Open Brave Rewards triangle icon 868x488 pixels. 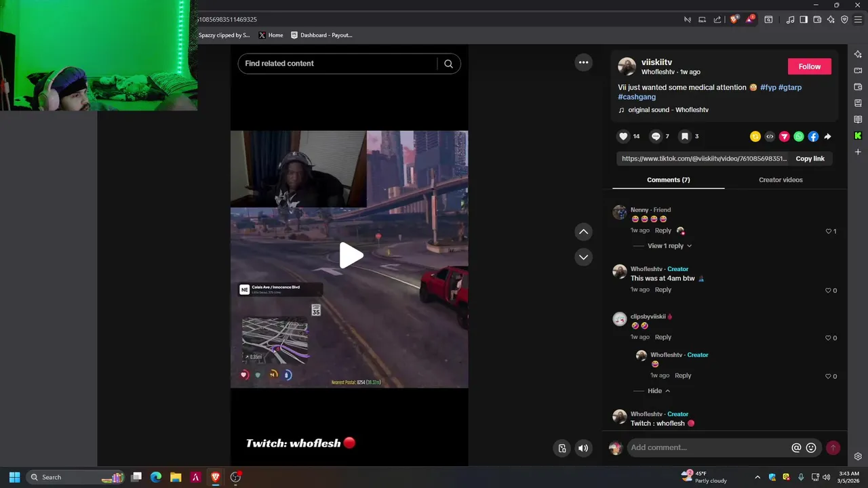749,20
